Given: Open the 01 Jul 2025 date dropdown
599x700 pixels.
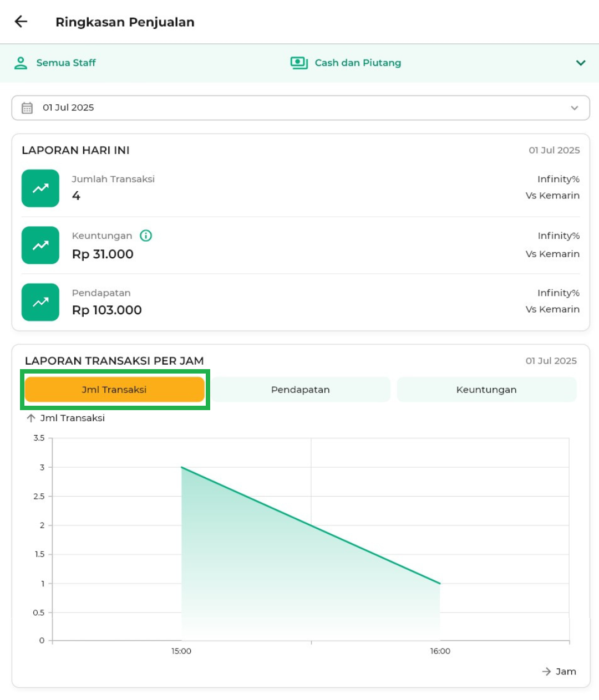Looking at the screenshot, I should coord(574,108).
